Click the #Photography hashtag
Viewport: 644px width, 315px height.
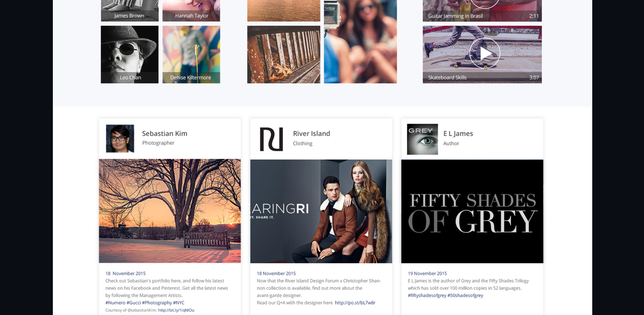pyautogui.click(x=157, y=302)
